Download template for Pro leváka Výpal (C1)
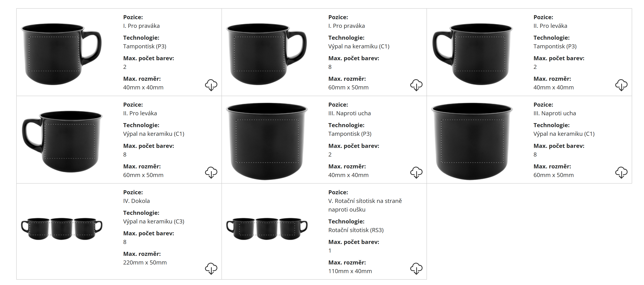Image resolution: width=644 pixels, height=285 pixels. 211,172
